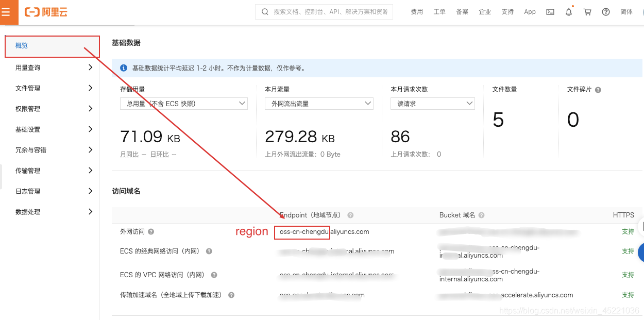Open the 备案 menu
644x320 pixels.
click(x=462, y=12)
